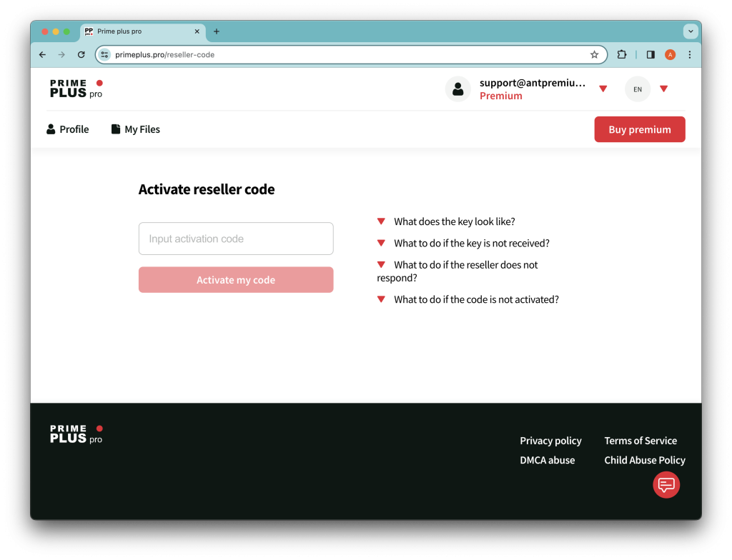Click the user avatar icon in header
Screen dimensions: 732x560
click(x=457, y=89)
